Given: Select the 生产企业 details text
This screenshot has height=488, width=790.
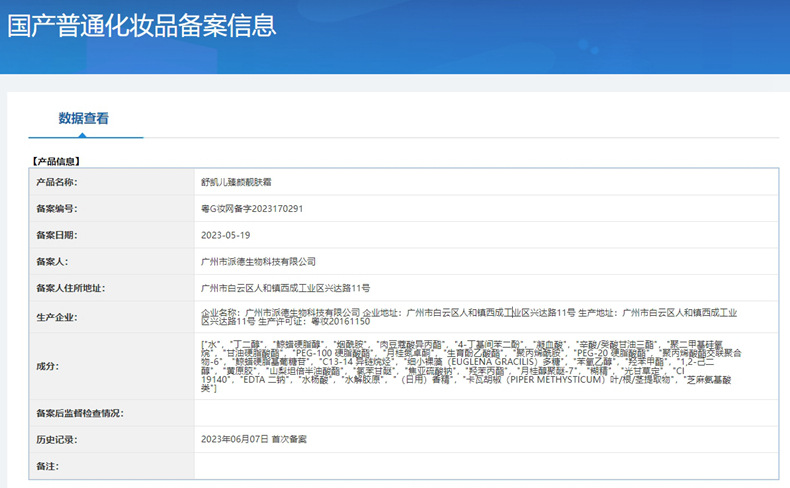Looking at the screenshot, I should coord(469,317).
